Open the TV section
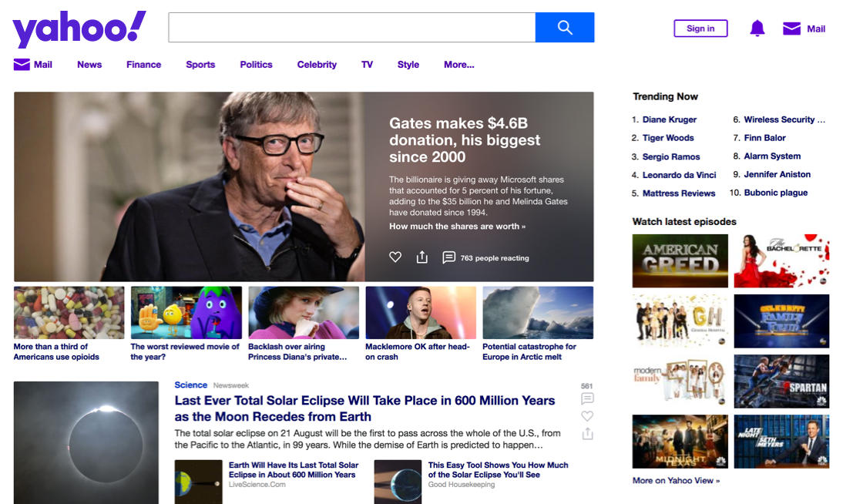This screenshot has width=843, height=504. pos(368,65)
